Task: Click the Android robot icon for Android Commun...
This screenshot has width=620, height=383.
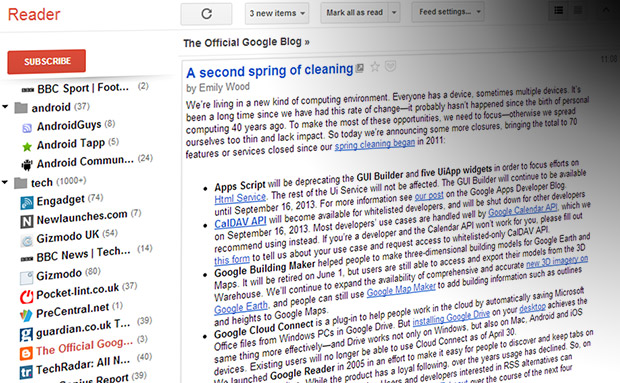Action: tap(27, 164)
